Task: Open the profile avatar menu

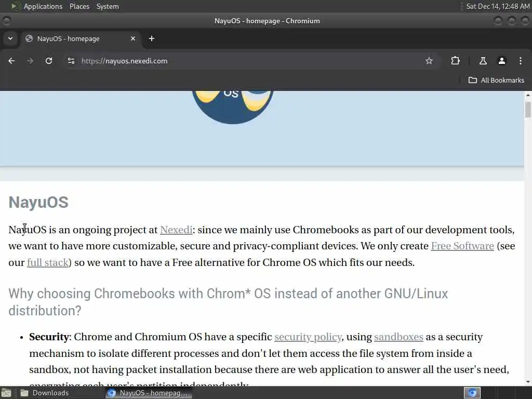Action: pos(501,61)
